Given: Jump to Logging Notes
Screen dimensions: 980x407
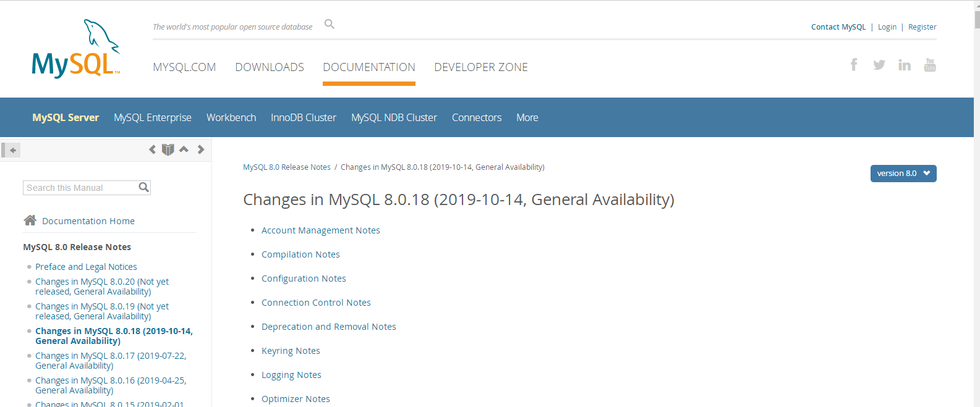Looking at the screenshot, I should coord(291,375).
